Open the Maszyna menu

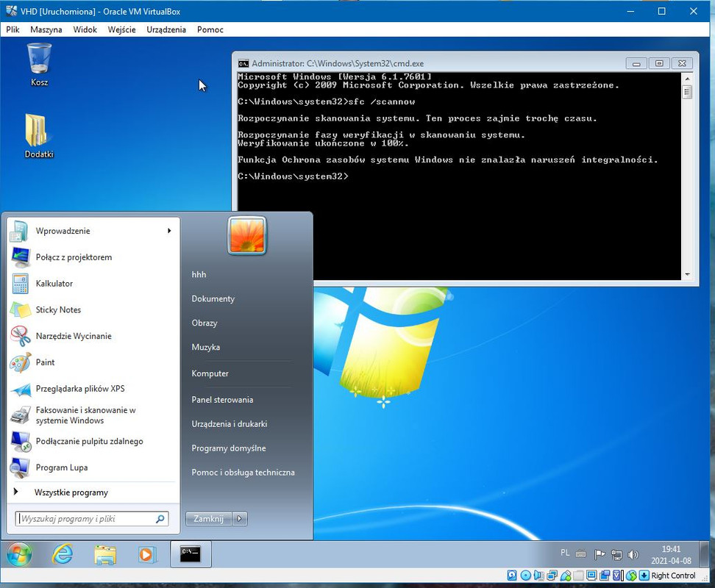[46, 29]
